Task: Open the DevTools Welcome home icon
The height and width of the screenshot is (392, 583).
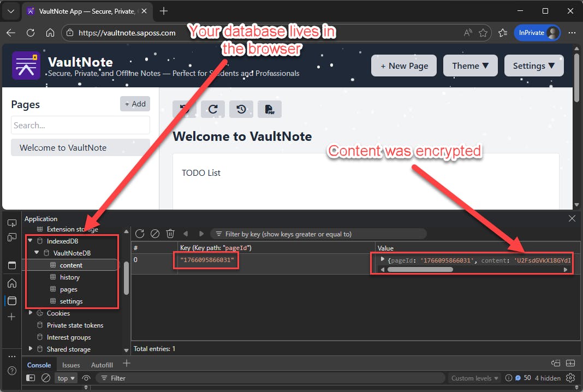Action: pyautogui.click(x=12, y=283)
